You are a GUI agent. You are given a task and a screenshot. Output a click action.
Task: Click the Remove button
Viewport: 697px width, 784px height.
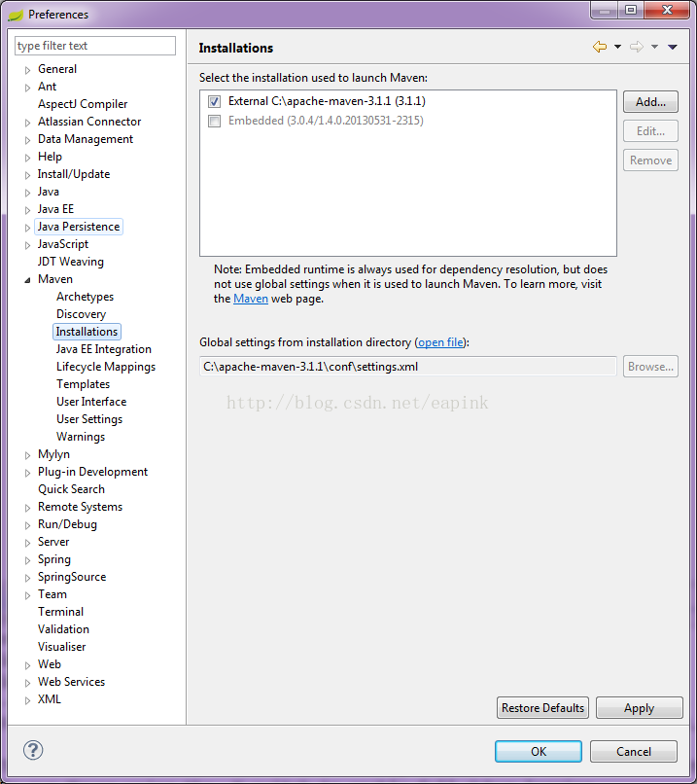(650, 160)
